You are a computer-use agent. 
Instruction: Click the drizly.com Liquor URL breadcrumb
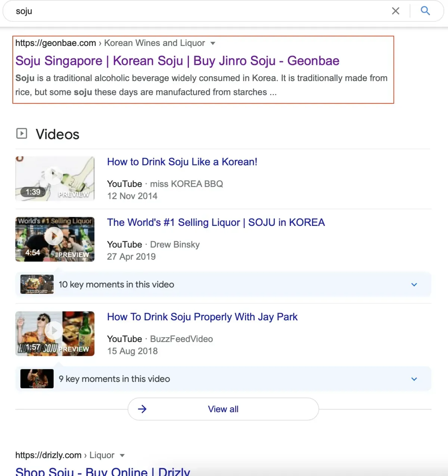[x=65, y=455]
